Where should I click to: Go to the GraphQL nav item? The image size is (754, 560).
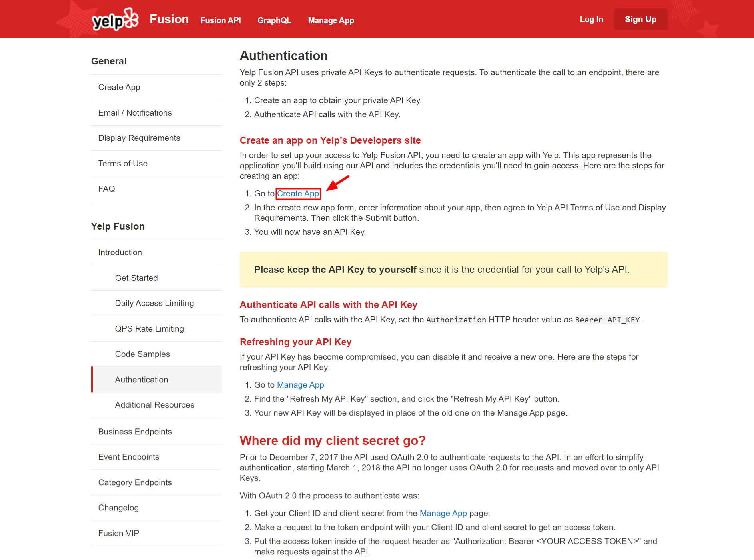coord(274,20)
